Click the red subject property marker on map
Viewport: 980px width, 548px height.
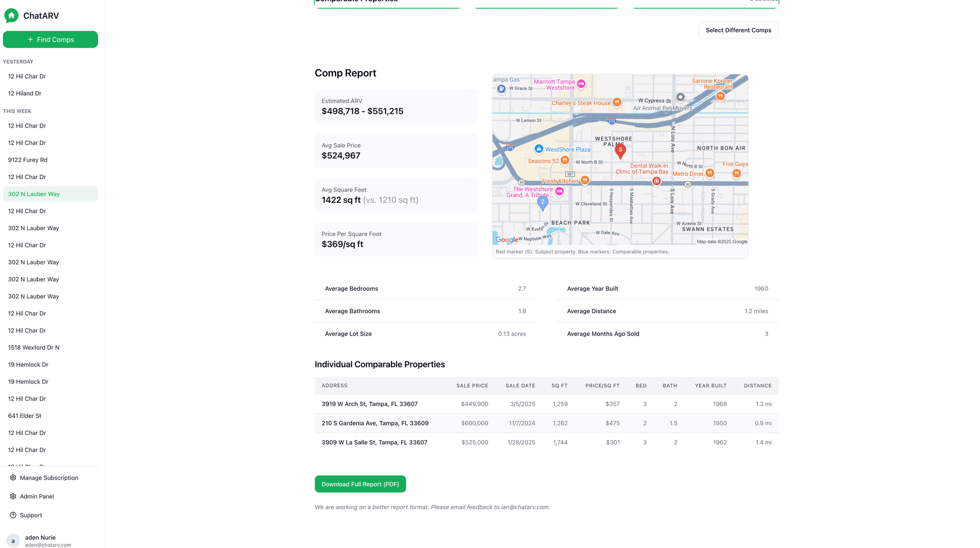[620, 151]
